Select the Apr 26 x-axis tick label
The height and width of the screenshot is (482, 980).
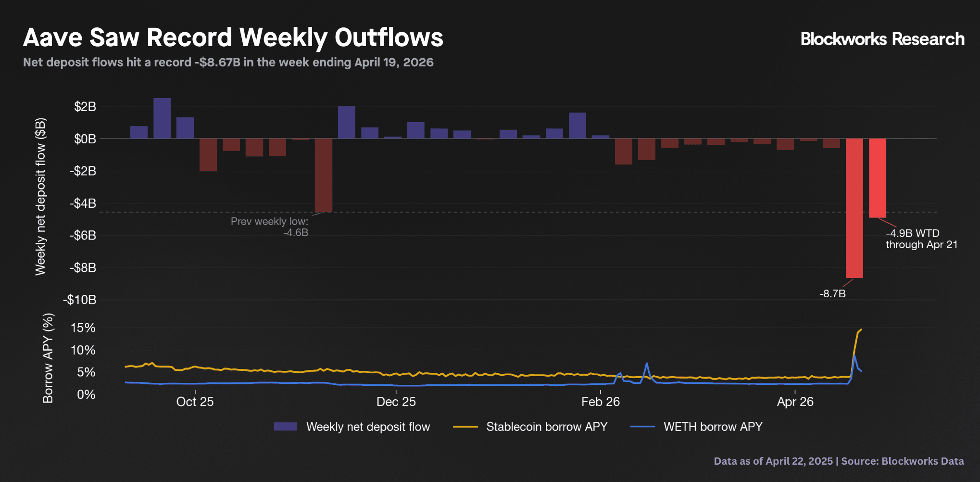click(795, 402)
